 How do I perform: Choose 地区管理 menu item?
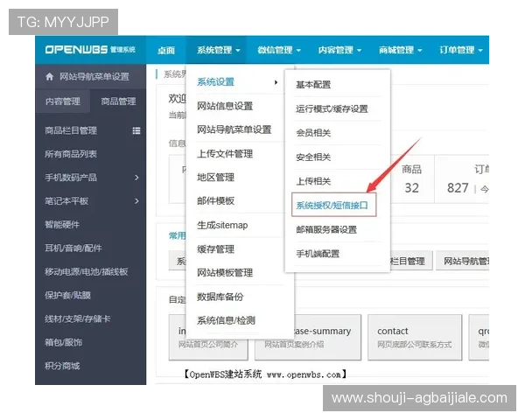pos(215,177)
